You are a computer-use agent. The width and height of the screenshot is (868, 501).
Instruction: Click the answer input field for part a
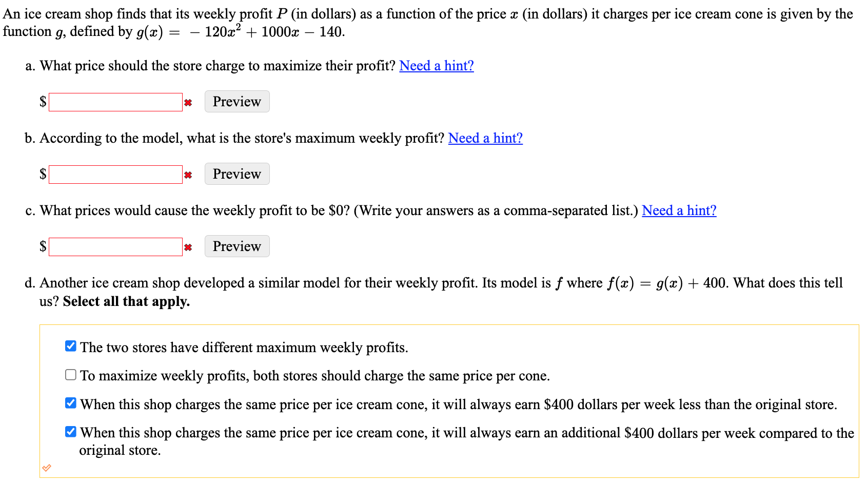115,102
